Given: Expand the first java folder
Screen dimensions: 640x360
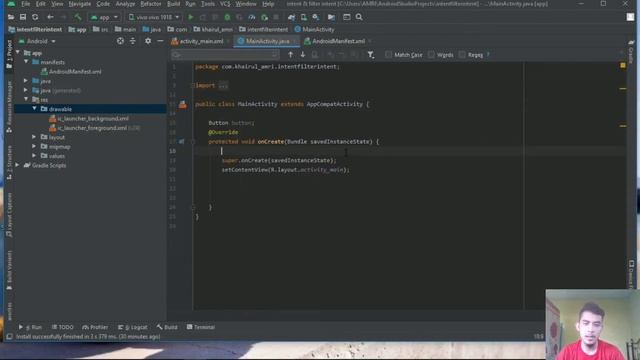Looking at the screenshot, I should tap(26, 81).
